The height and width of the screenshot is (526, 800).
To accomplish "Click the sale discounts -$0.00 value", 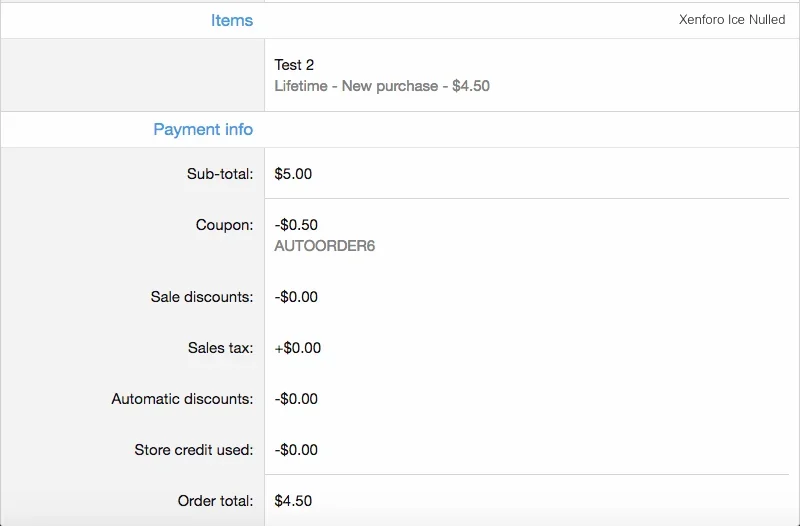I will pyautogui.click(x=296, y=297).
